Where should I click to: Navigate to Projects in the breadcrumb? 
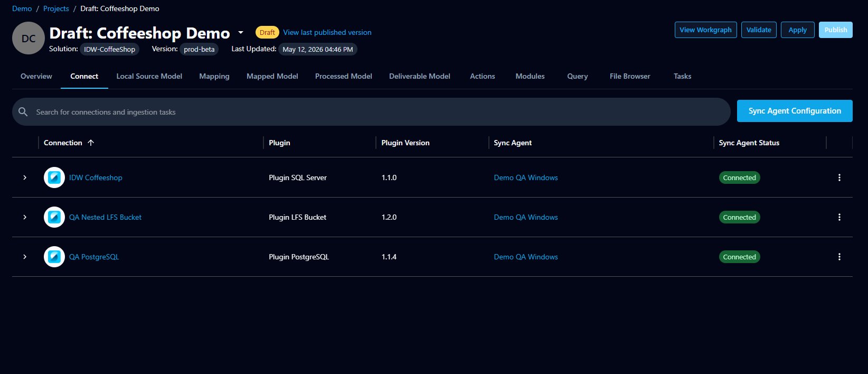pyautogui.click(x=56, y=8)
